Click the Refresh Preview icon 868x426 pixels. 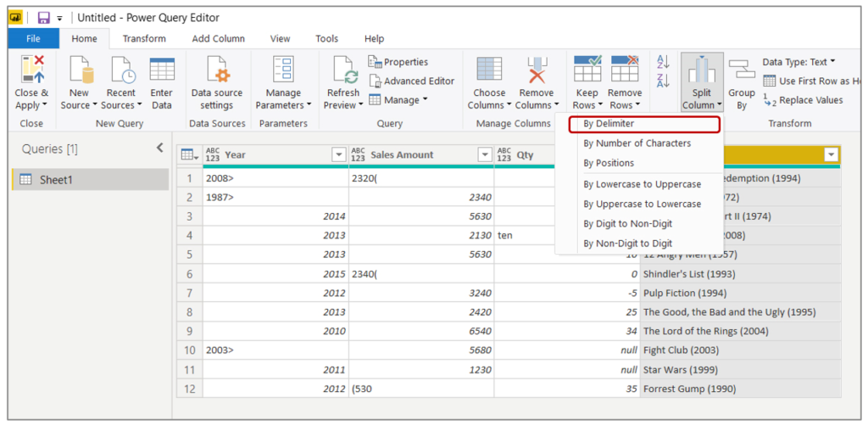(343, 70)
